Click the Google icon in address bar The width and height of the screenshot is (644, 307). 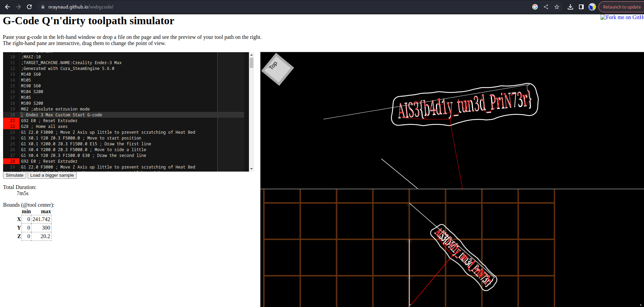535,7
